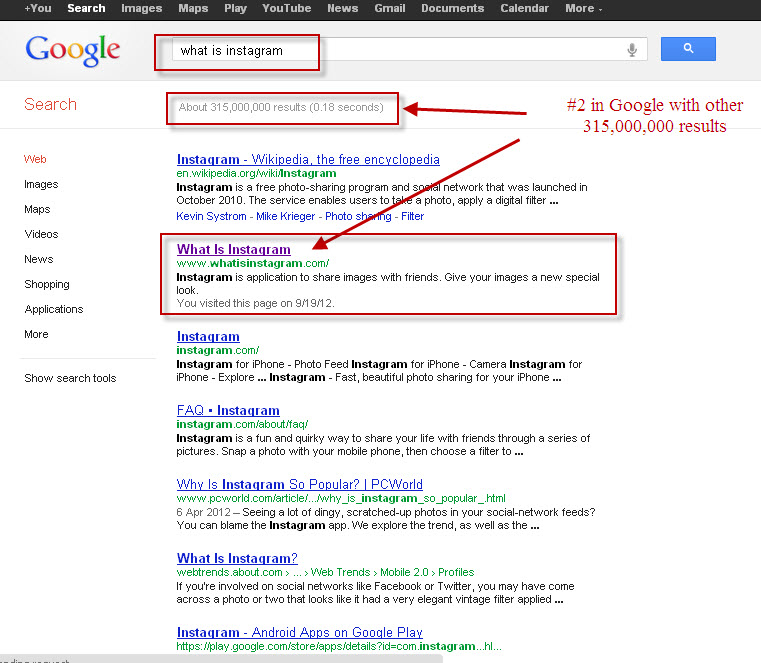Click the microphone voice search icon

click(632, 50)
